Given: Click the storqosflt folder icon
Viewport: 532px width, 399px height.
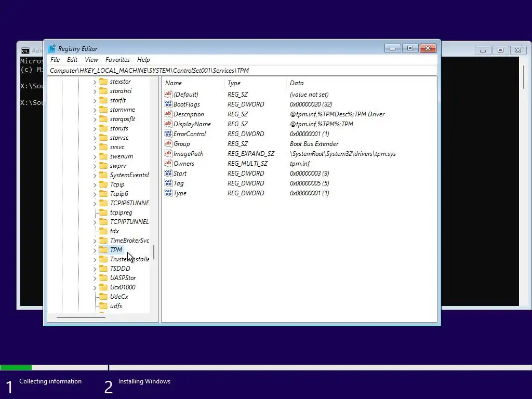Looking at the screenshot, I should click(x=103, y=119).
